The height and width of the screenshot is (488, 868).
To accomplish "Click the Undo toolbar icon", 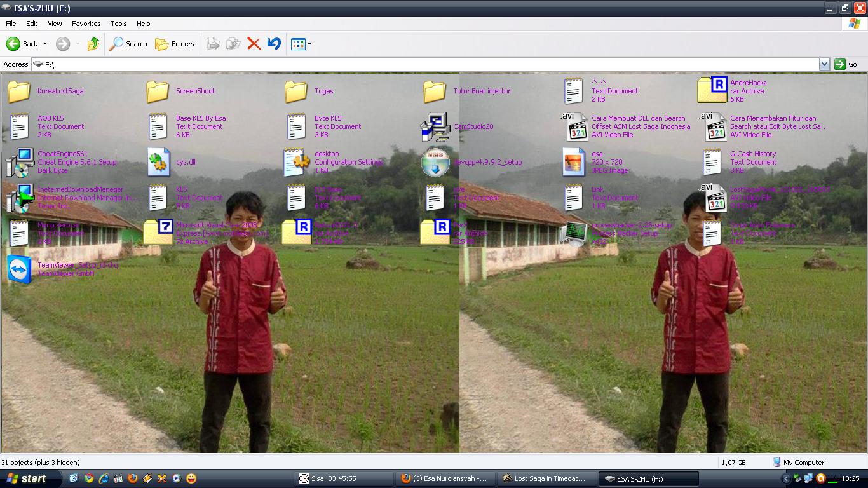I will (273, 44).
